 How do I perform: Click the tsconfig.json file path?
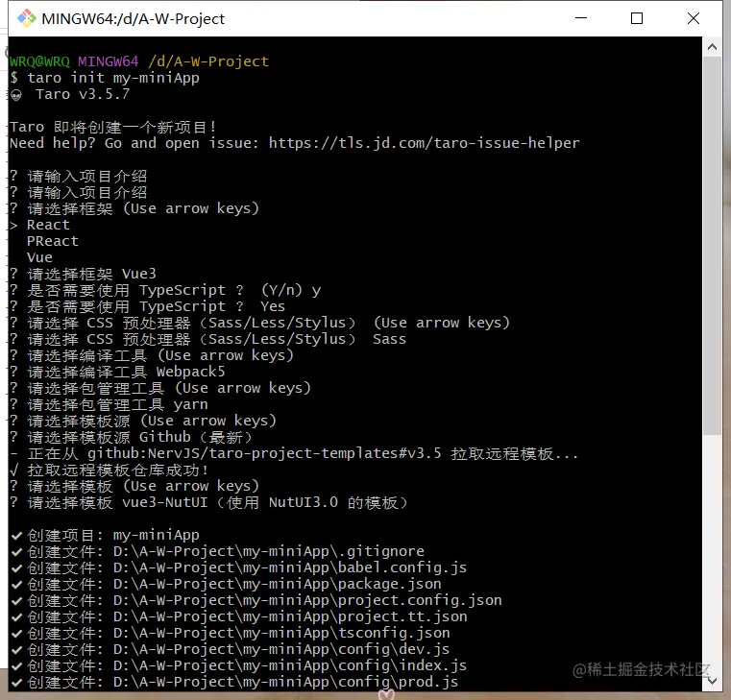click(x=281, y=633)
